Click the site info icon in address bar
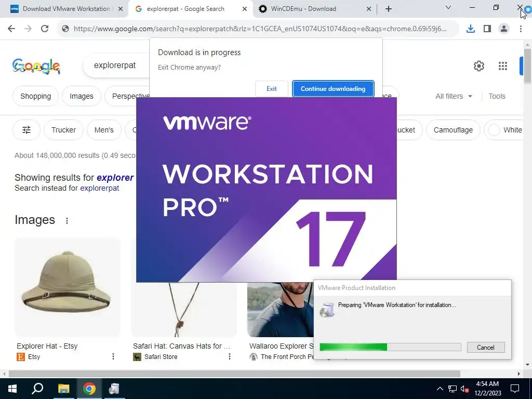This screenshot has height=399, width=532. (65, 29)
